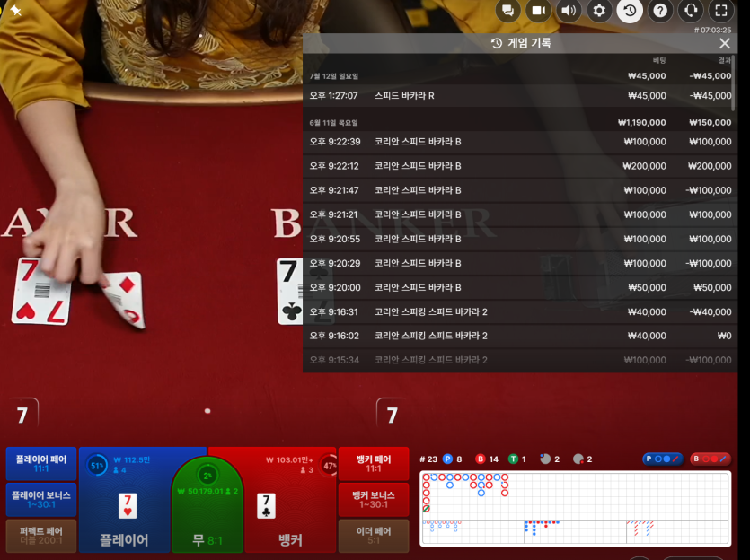Mute sound with speaker icon

tap(569, 11)
